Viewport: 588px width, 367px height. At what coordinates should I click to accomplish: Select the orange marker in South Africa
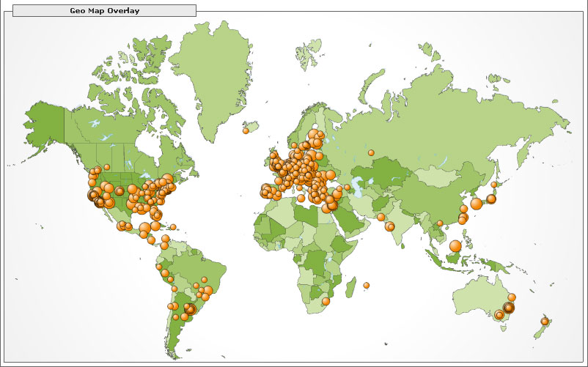[x=326, y=301]
